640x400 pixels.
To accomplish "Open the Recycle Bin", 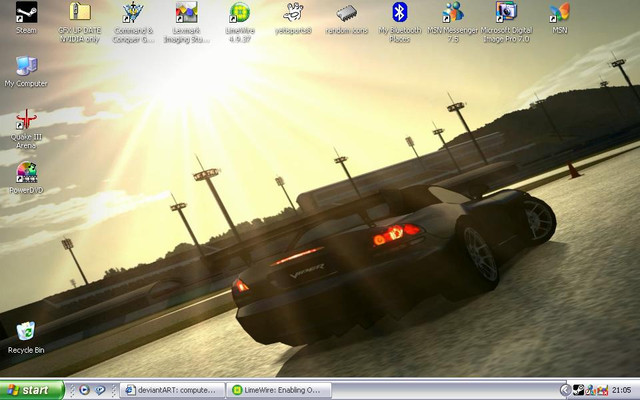I will click(26, 333).
